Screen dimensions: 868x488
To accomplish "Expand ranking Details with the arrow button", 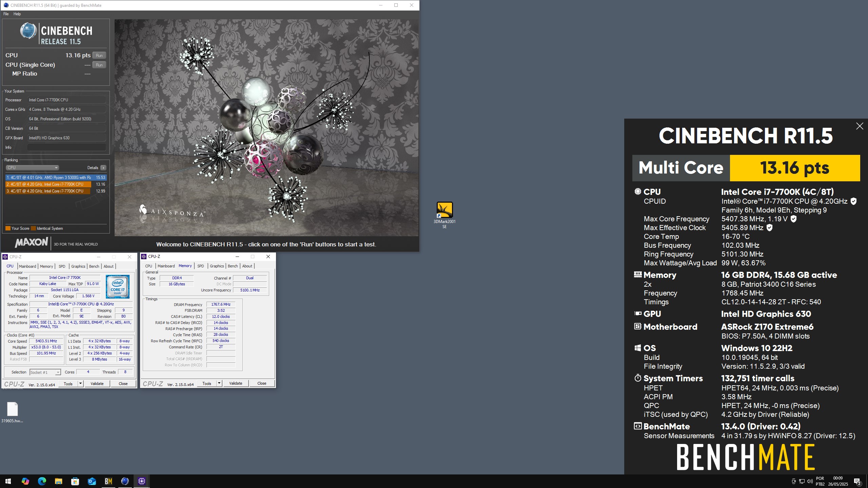I will (x=103, y=167).
